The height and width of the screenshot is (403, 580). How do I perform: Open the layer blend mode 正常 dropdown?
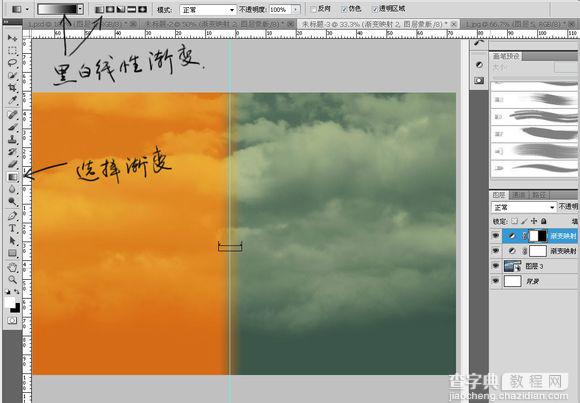coord(524,207)
